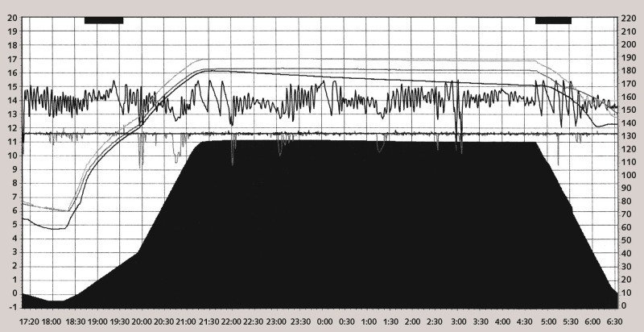644x332 pixels.
Task: Select the 17:20 time axis label
Action: click(x=28, y=321)
